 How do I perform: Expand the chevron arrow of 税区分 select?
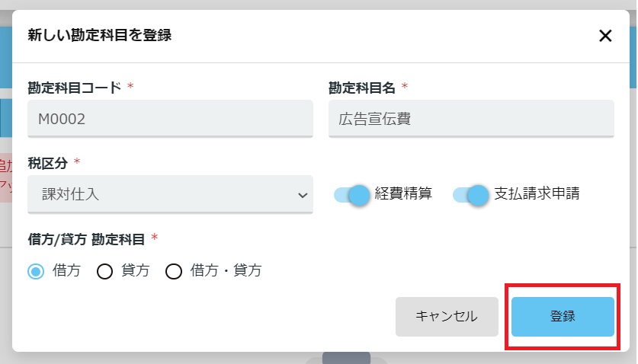pos(303,195)
